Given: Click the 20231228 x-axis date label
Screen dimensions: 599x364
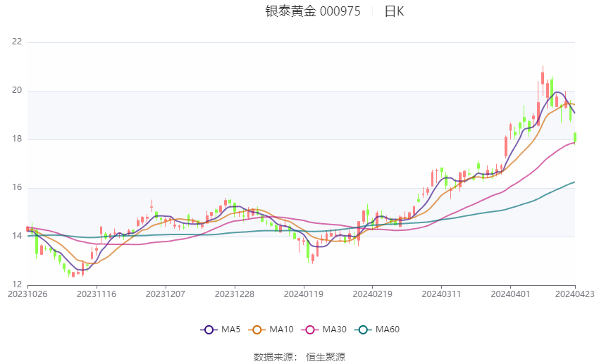Looking at the screenshot, I should (x=235, y=294).
